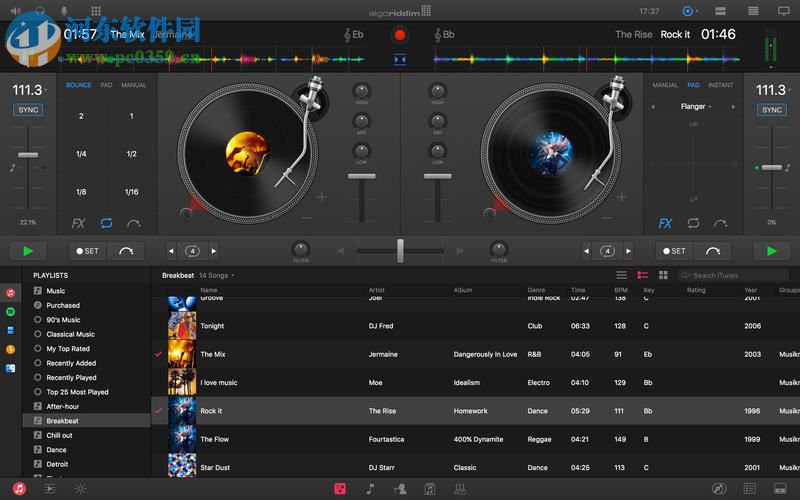
Task: Toggle the two-deck layout icon in the top bar
Action: coord(720,11)
